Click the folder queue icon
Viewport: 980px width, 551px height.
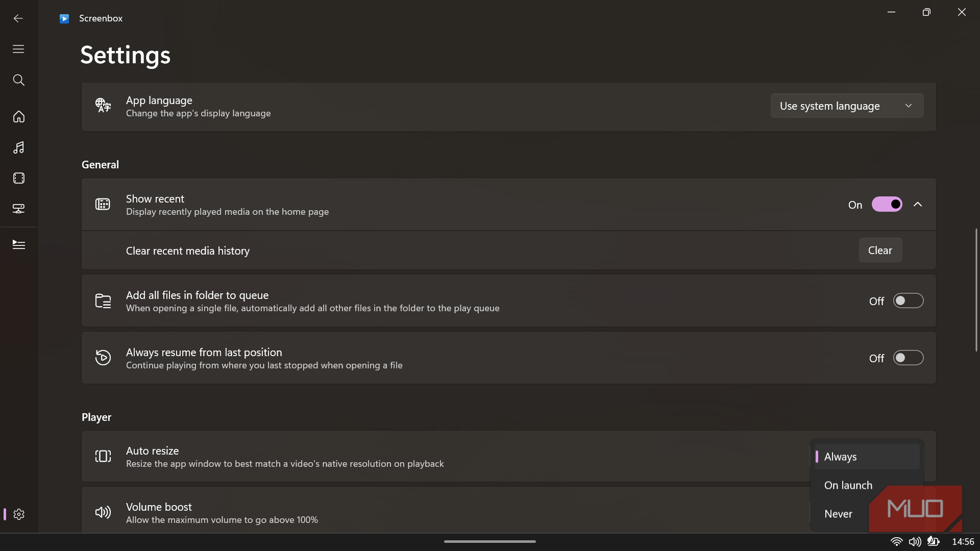(103, 301)
